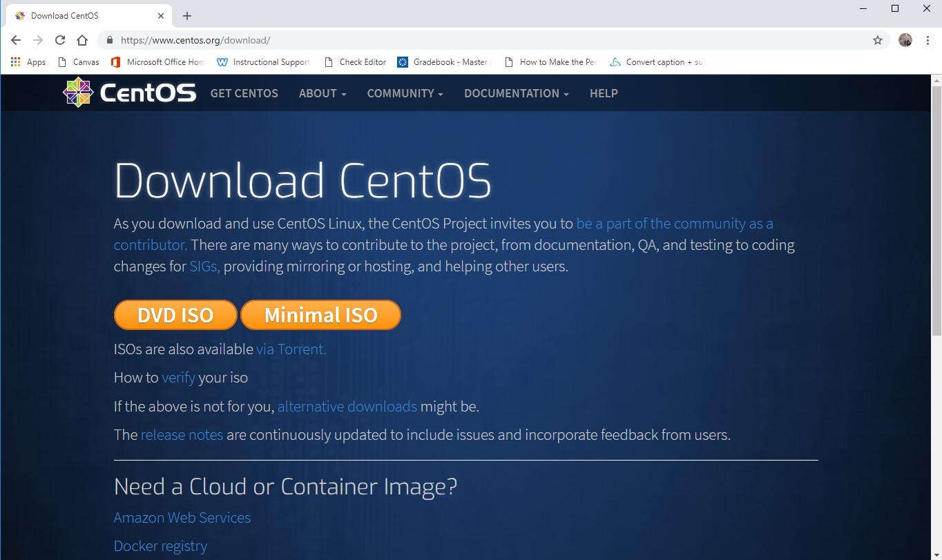This screenshot has width=942, height=560.
Task: Click the DVD ISO download button
Action: pos(175,315)
